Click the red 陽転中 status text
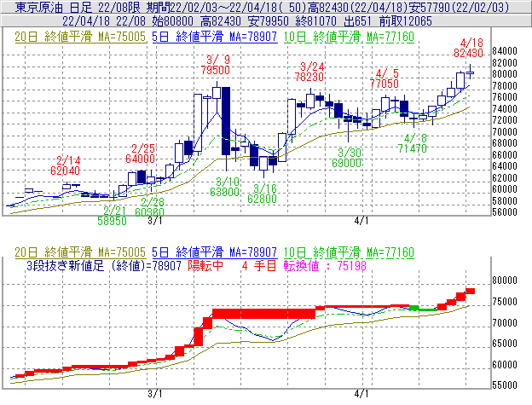 206,265
